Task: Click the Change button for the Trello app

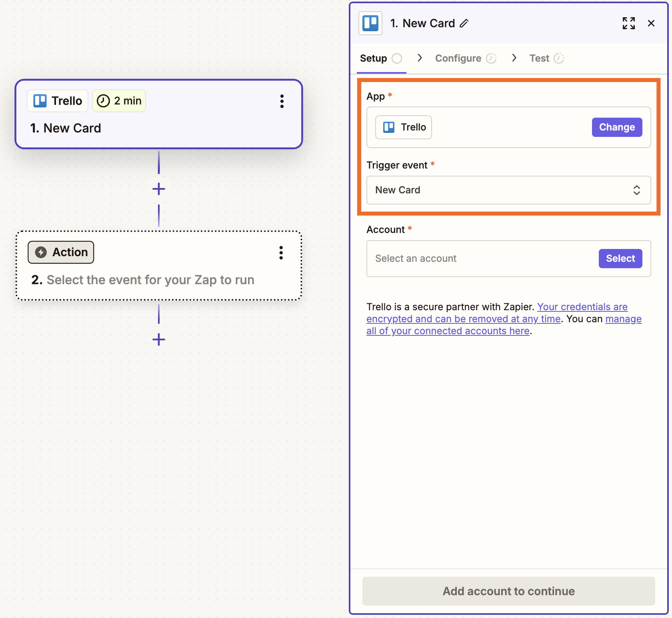Action: click(x=617, y=127)
